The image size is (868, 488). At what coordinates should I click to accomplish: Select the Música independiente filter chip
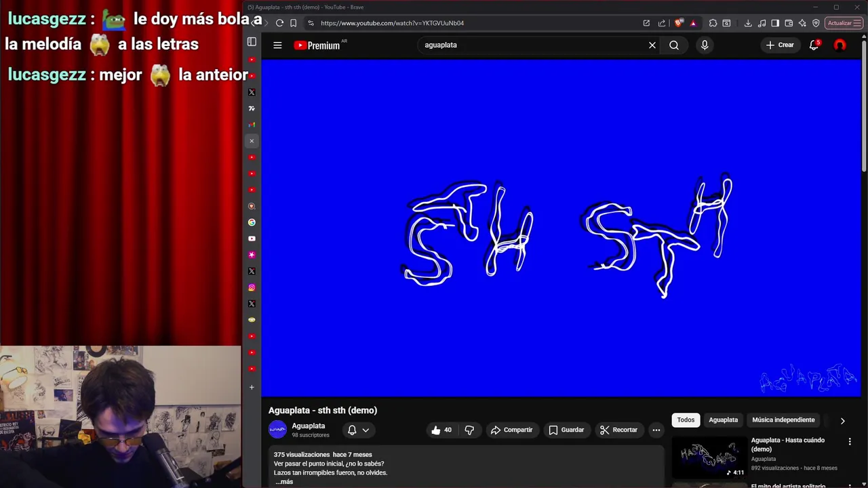coord(783,420)
